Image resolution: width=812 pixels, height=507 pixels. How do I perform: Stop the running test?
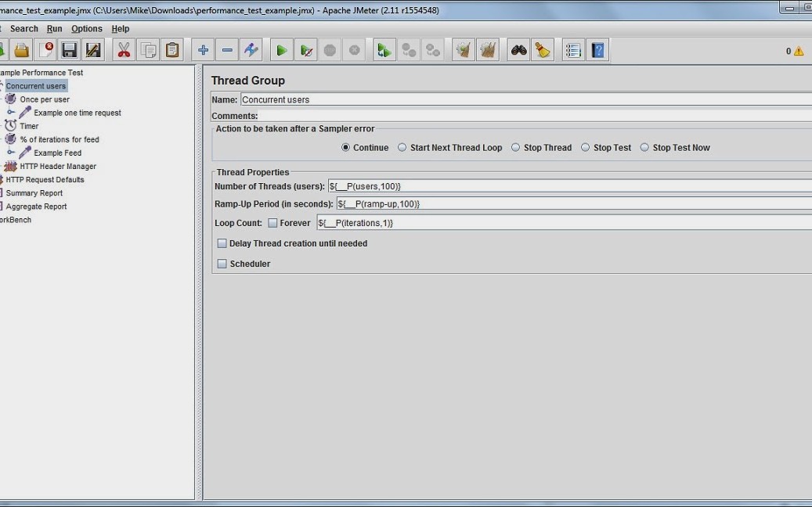pos(330,49)
